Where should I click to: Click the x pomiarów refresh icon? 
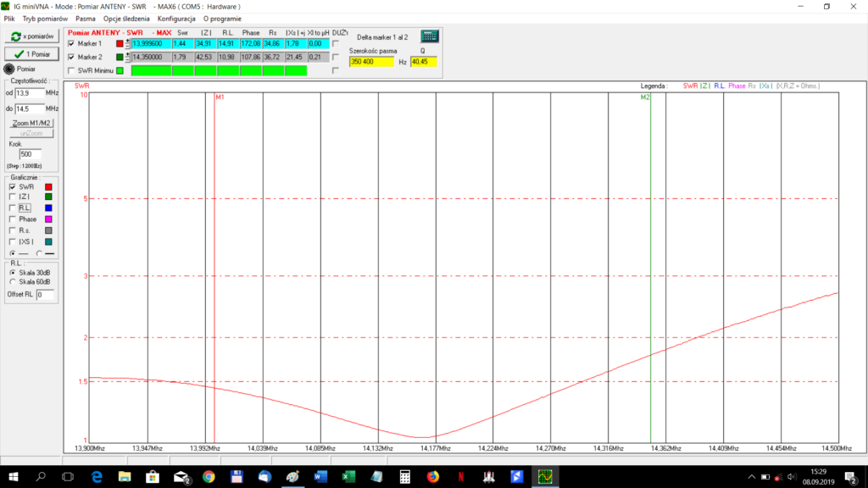tap(14, 34)
